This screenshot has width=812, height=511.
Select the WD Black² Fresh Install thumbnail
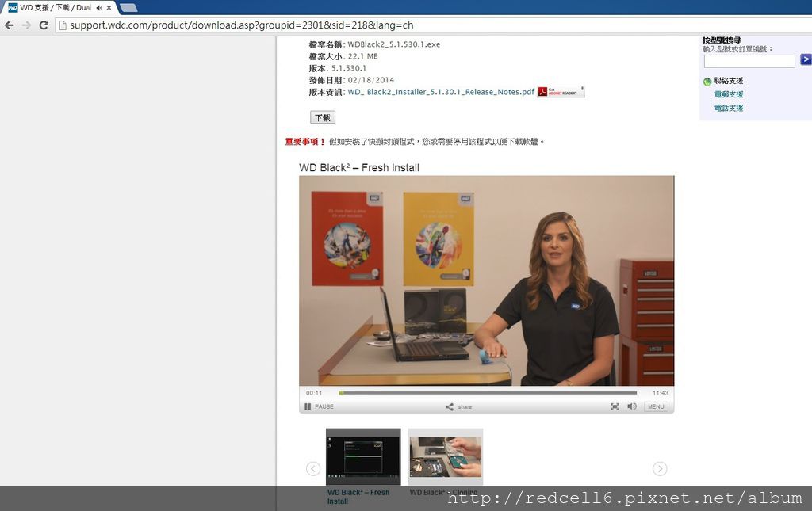click(x=363, y=456)
